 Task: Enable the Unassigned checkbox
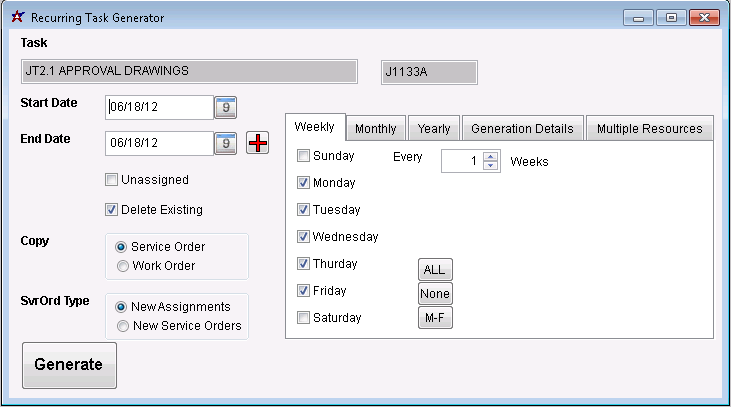pos(112,180)
